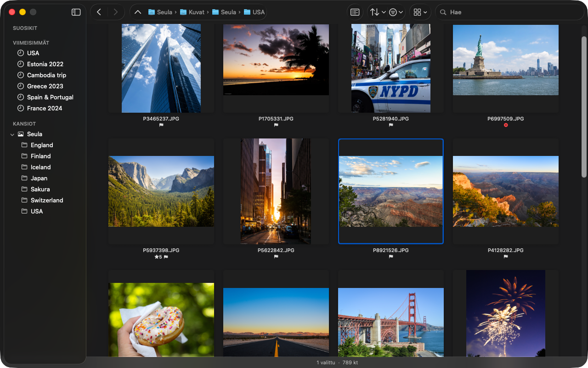Select Statue of Liberty thumbnail P6997509.JPG
This screenshot has width=588, height=368.
[x=506, y=60]
